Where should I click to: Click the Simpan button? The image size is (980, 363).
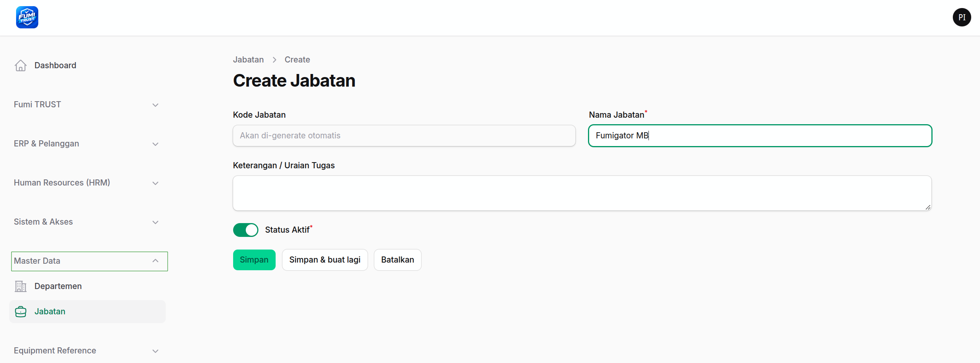(254, 260)
